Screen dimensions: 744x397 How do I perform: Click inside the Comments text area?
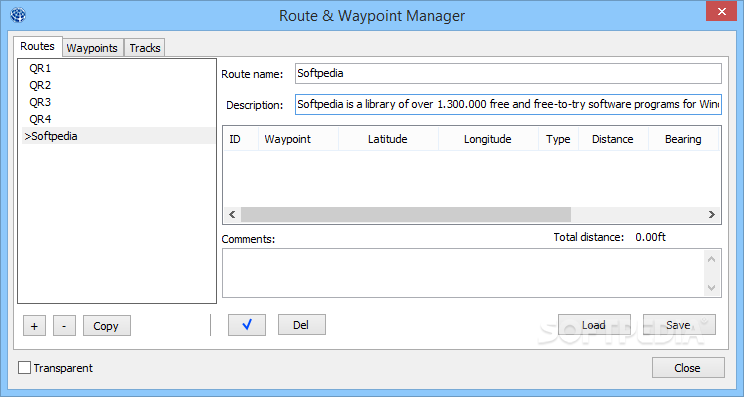click(x=463, y=273)
